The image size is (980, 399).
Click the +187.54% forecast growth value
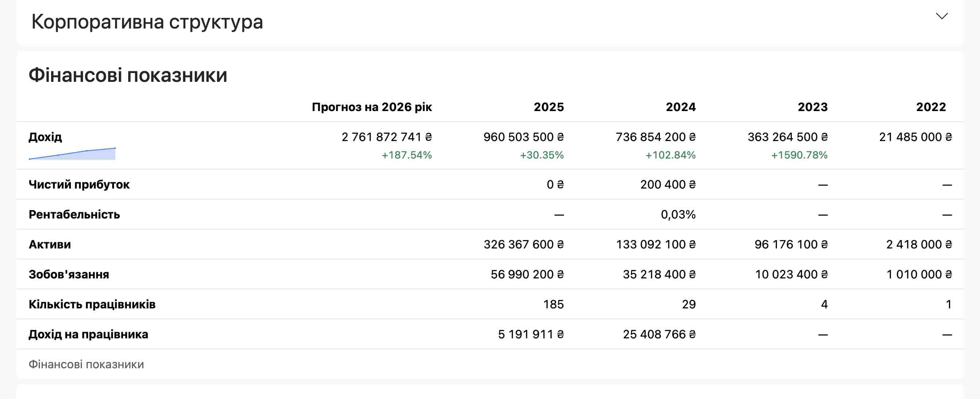coord(406,155)
